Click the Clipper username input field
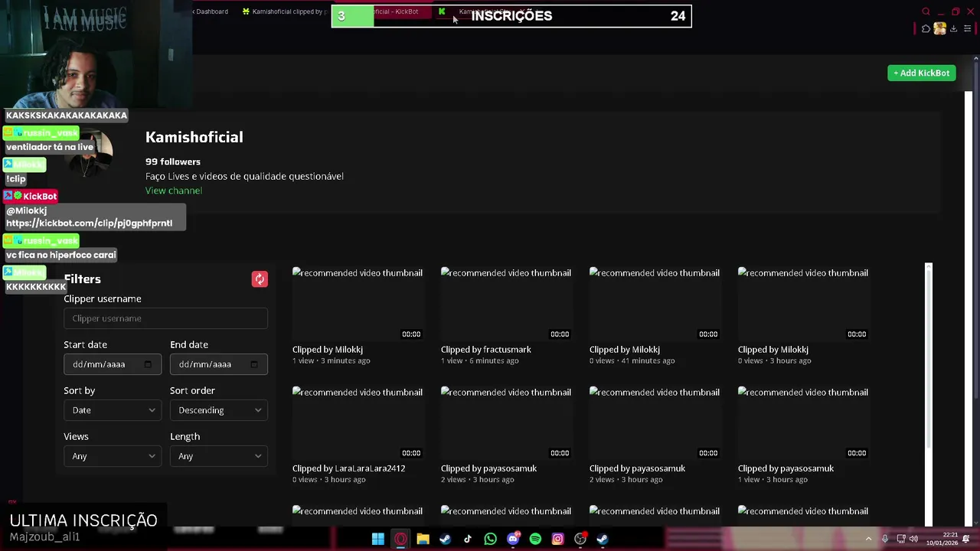The height and width of the screenshot is (551, 980). tap(165, 318)
